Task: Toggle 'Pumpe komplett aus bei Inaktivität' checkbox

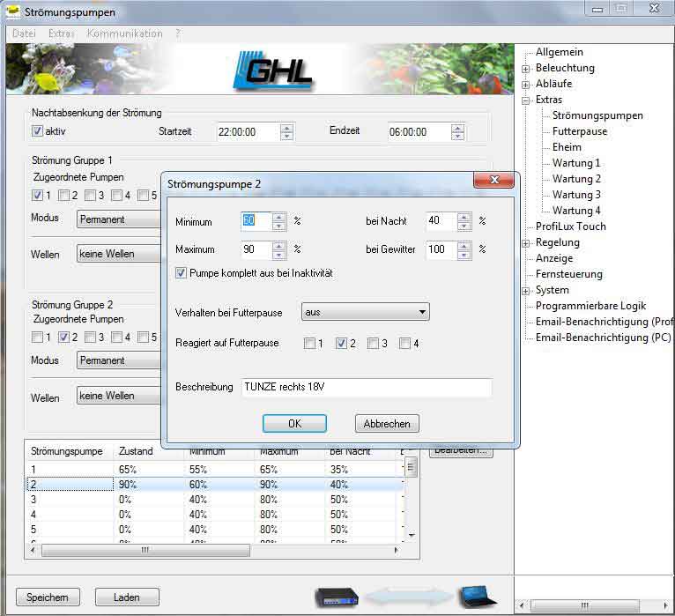Action: pos(182,273)
